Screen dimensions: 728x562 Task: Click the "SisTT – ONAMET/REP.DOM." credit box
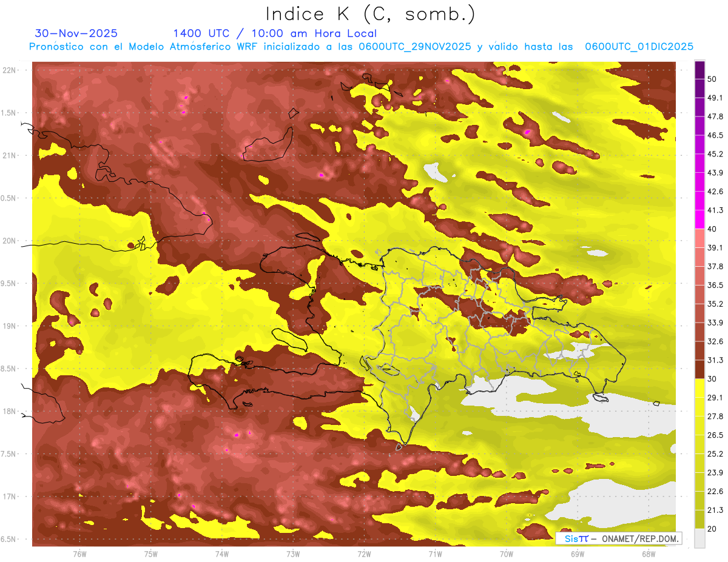tap(618, 538)
